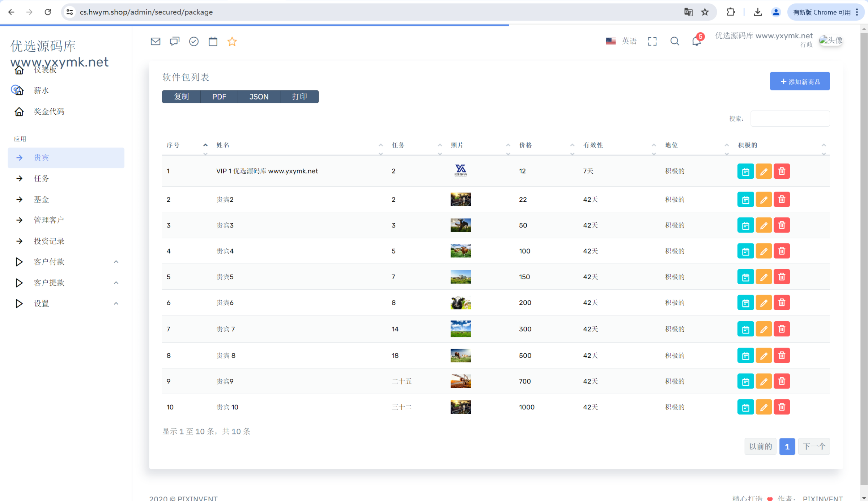Screen dimensions: 868x501
Task: Export table with the PDF button
Action: 219,97
